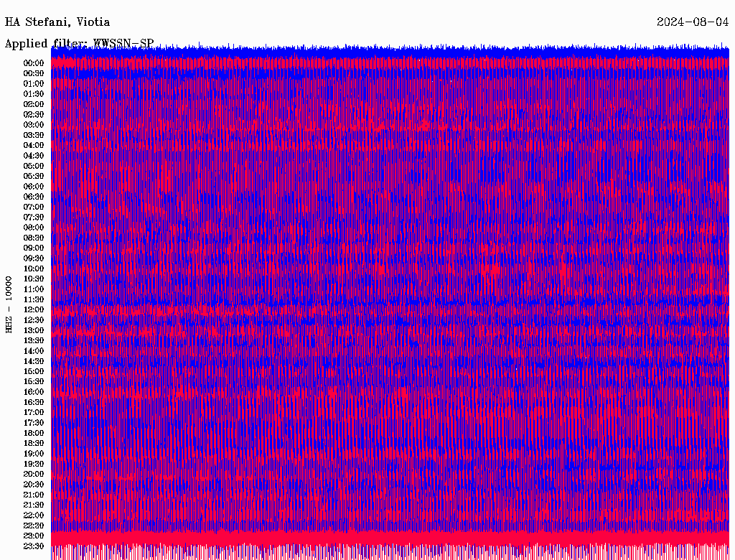The width and height of the screenshot is (735, 560).
Task: Select the 02:30 time label
Action: click(34, 114)
